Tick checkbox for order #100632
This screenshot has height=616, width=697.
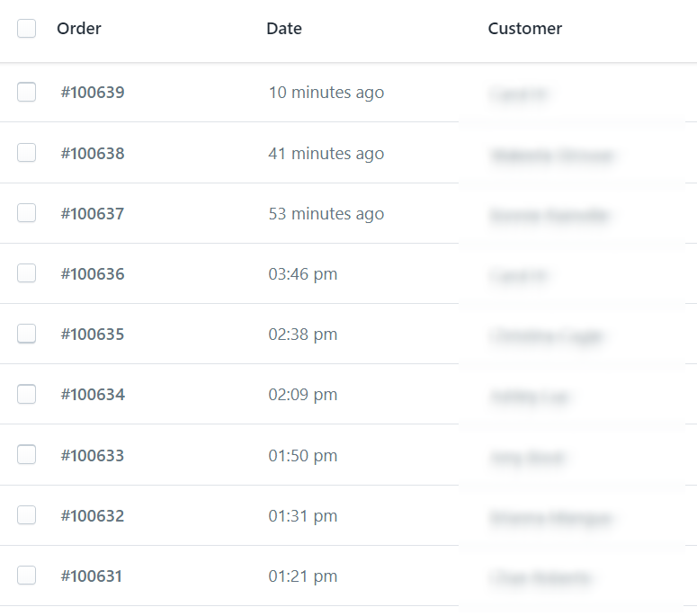coord(27,515)
